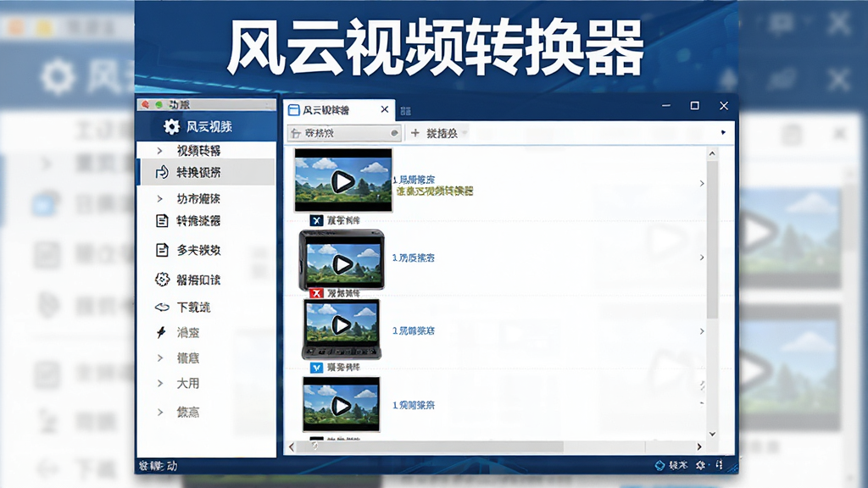Open the blue link in the fourth video row

click(x=414, y=405)
